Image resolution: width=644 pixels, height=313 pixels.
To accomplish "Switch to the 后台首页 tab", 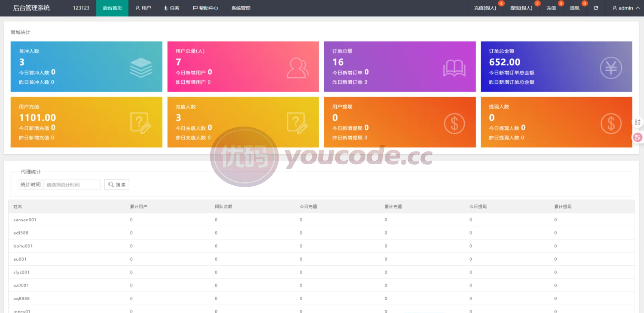I will 112,8.
